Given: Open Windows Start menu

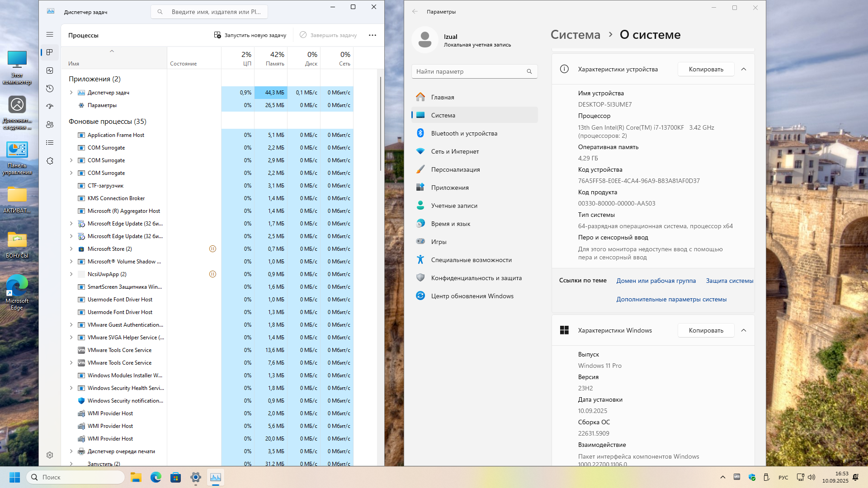Looking at the screenshot, I should 14,477.
